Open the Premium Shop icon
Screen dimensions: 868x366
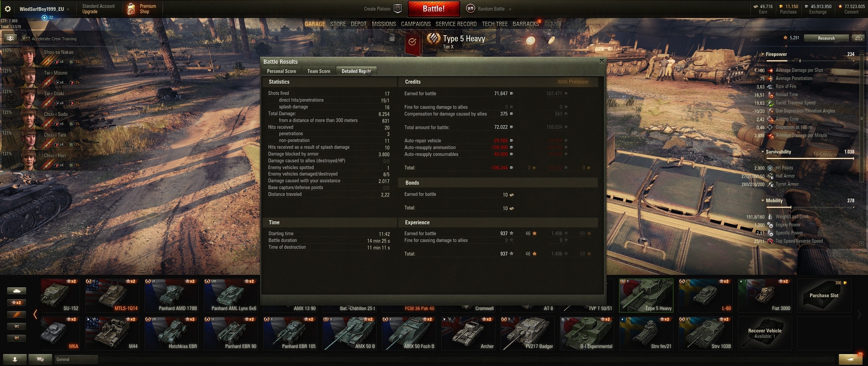click(x=131, y=9)
